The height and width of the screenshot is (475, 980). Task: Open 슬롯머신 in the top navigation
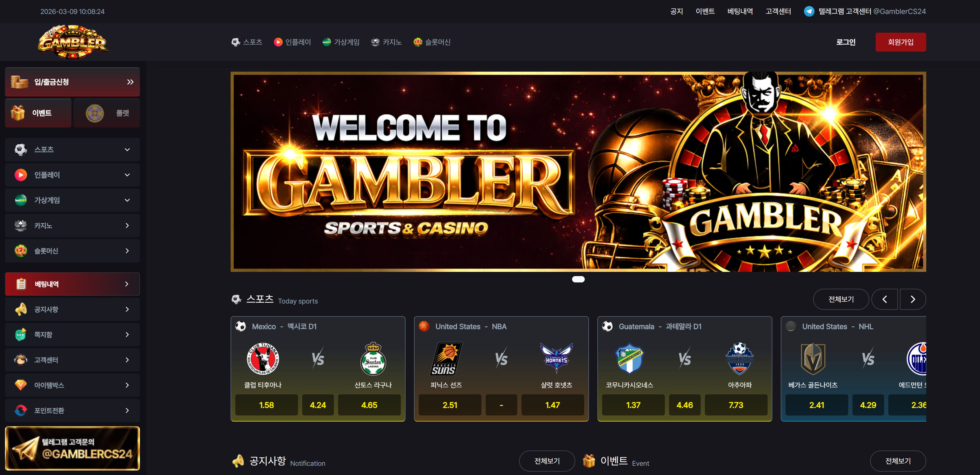tap(432, 42)
